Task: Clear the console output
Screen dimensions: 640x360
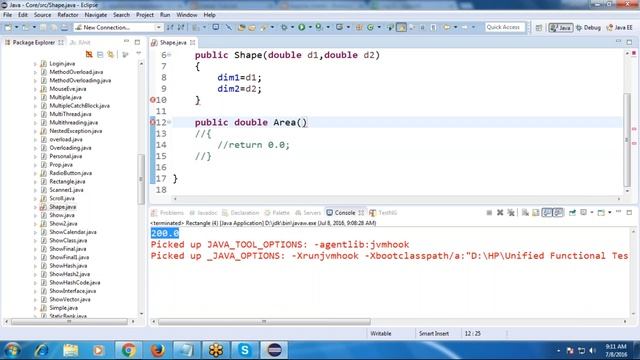Action: tap(525, 213)
